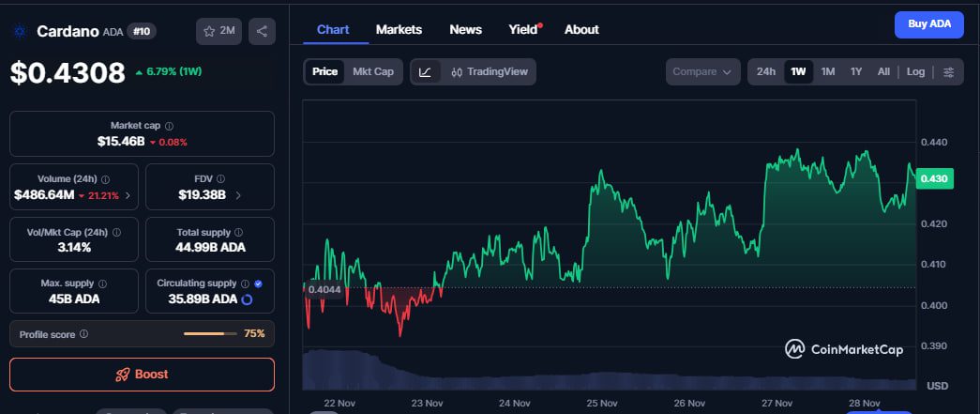Select the Mkt Cap toggle
This screenshot has height=414, width=980.
(x=373, y=72)
